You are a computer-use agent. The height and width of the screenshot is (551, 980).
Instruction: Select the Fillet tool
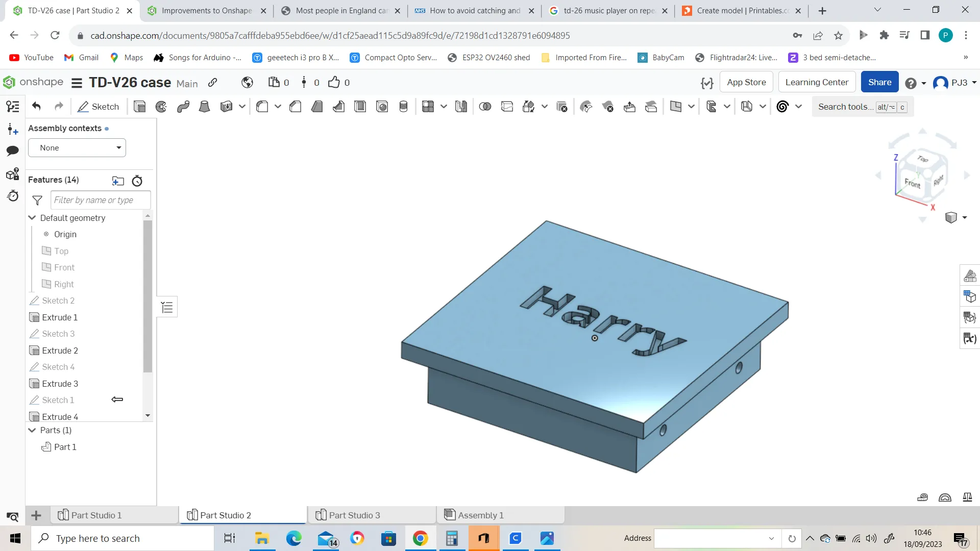tap(262, 107)
